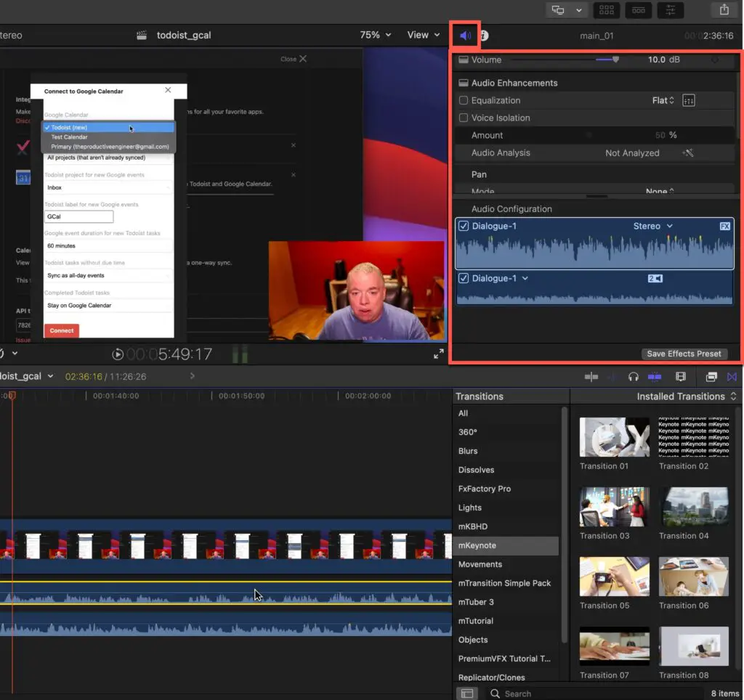Go forward in timeline history arrow
Image resolution: width=744 pixels, height=700 pixels.
pos(192,376)
